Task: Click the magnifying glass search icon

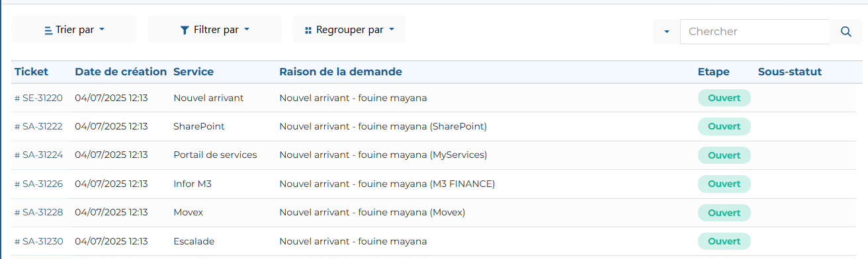Action: coord(846,32)
